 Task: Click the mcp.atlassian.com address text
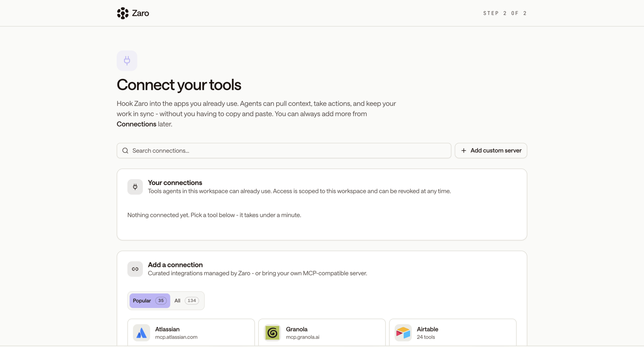pyautogui.click(x=176, y=337)
